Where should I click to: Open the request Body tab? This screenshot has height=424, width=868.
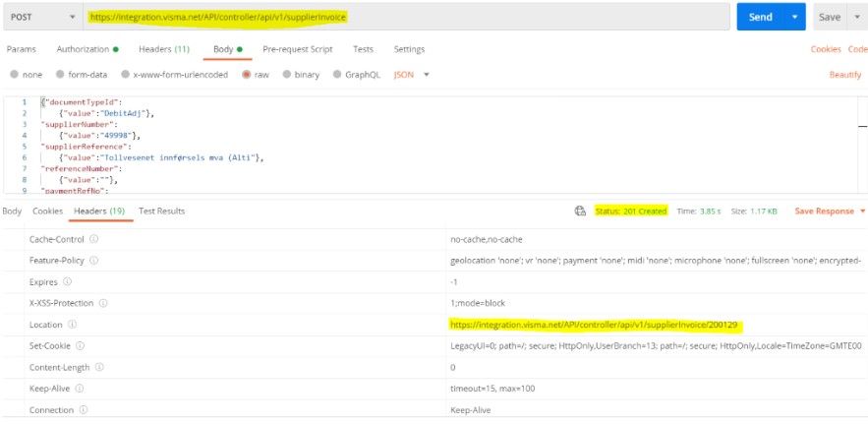[227, 49]
